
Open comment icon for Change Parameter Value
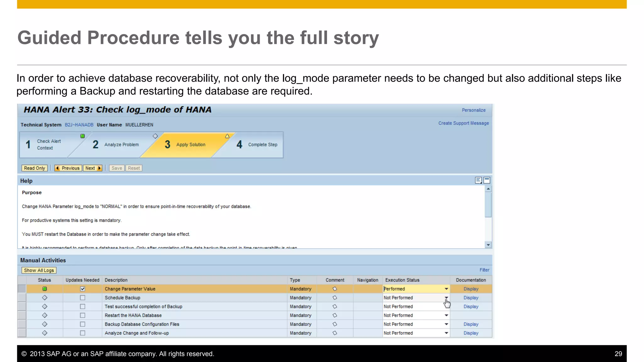tap(335, 289)
